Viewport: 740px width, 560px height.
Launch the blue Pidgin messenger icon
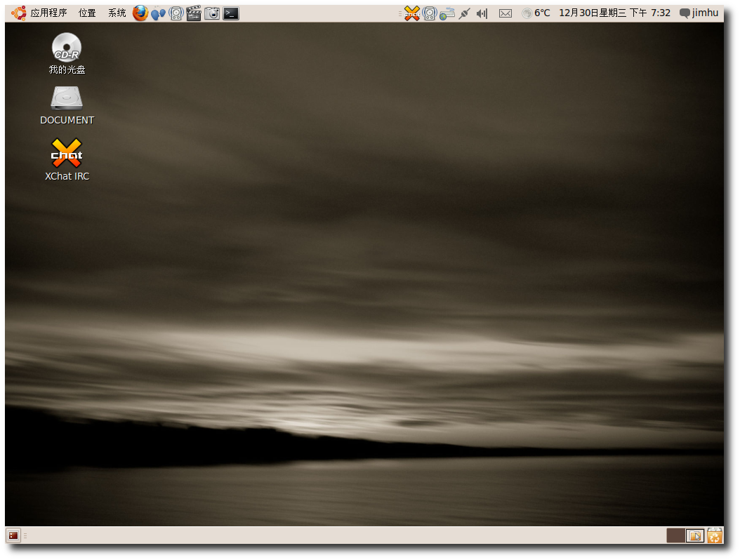158,13
